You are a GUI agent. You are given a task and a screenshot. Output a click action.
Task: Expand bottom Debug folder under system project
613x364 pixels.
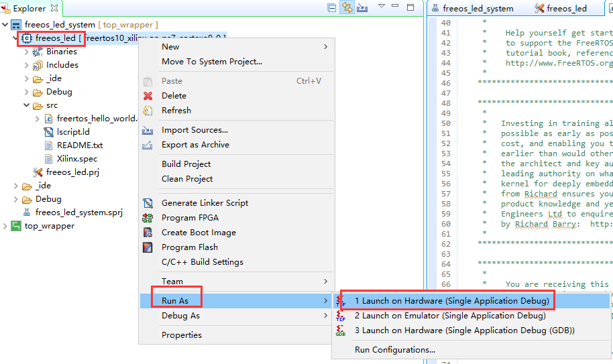[15, 199]
